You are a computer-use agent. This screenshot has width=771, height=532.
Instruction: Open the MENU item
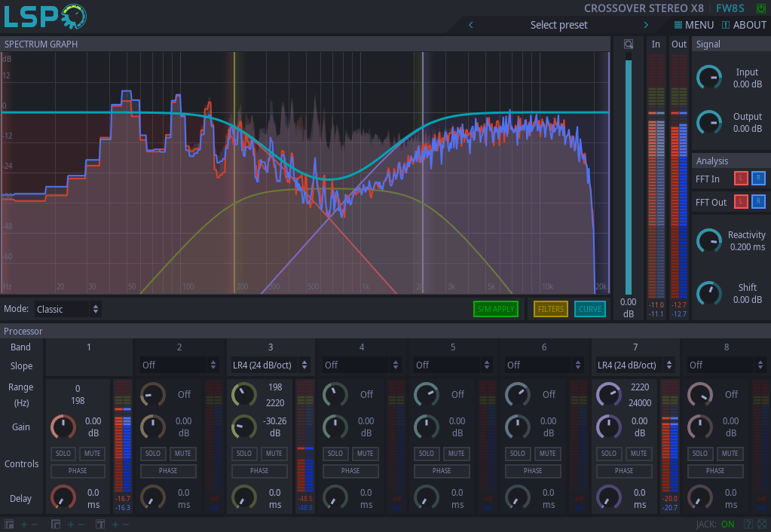click(693, 25)
